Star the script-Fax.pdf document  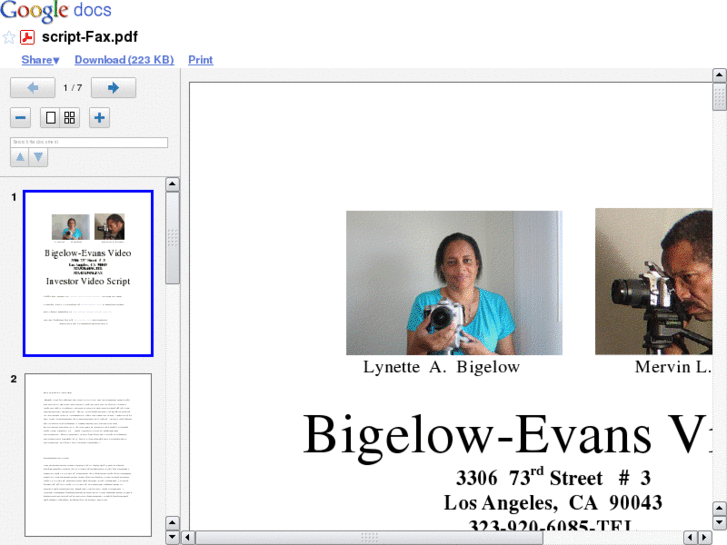9,38
